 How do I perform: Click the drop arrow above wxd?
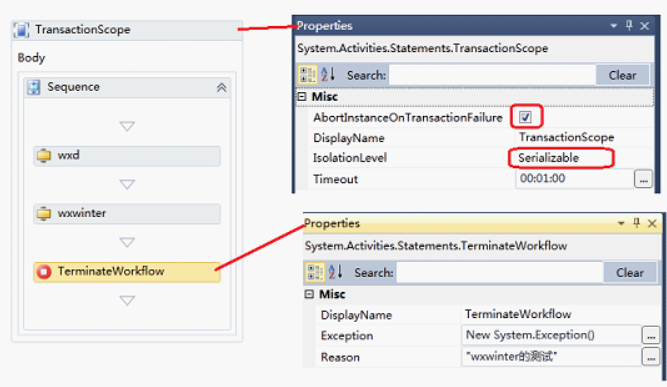[127, 126]
